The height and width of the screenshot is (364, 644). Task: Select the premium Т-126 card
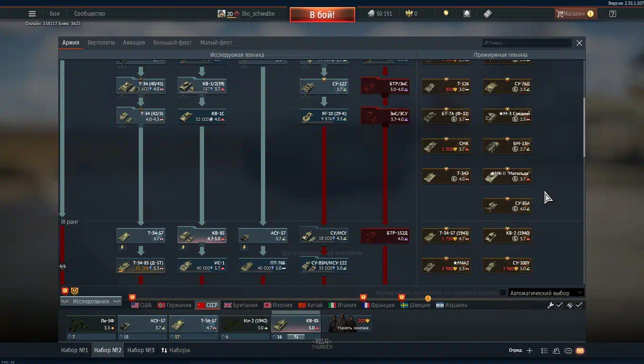[x=446, y=86]
